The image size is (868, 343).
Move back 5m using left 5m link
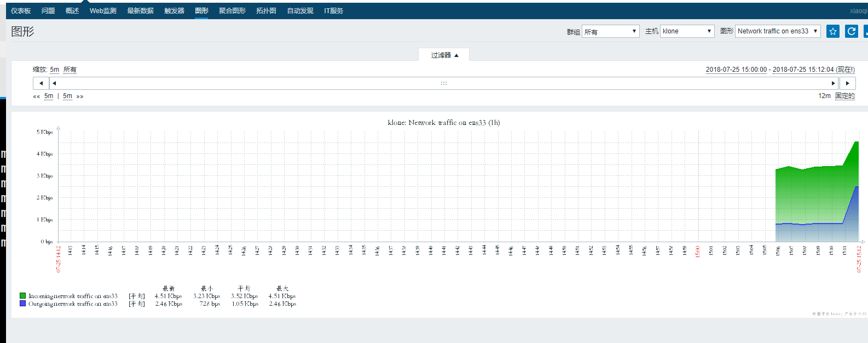coord(49,96)
